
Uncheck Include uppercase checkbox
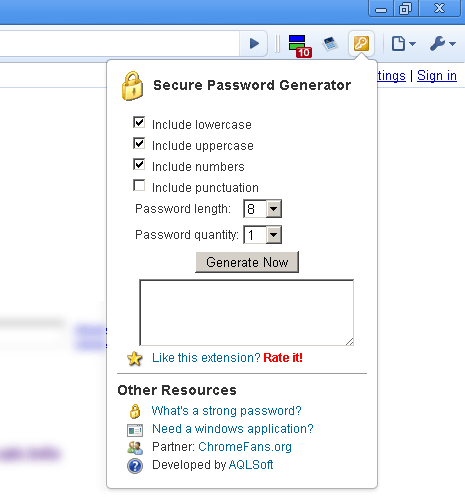pos(139,143)
